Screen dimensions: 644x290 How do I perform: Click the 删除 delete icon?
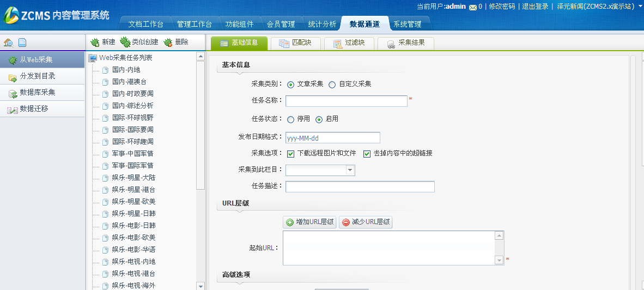click(x=168, y=42)
